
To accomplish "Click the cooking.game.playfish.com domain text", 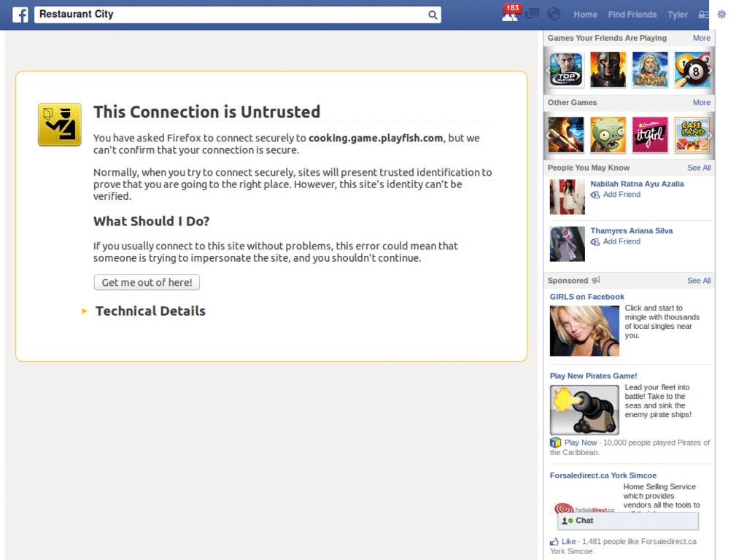I will click(x=376, y=138).
